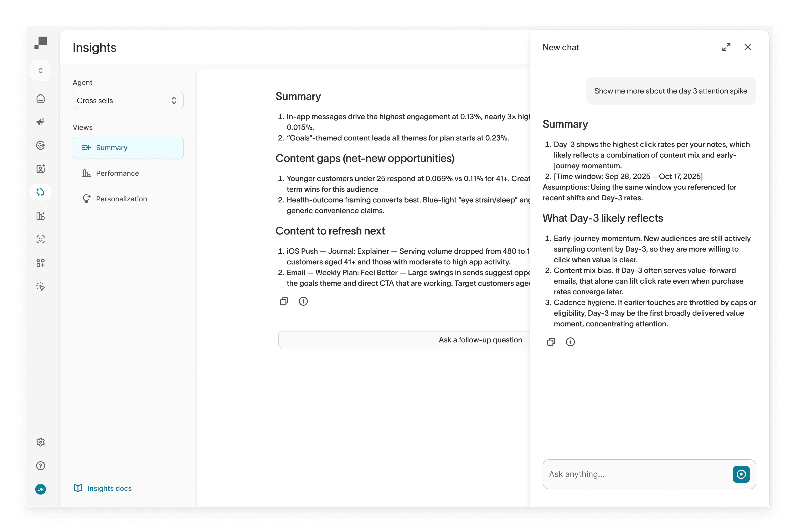The height and width of the screenshot is (532, 799).
Task: Click info icon below chat response
Action: (x=570, y=342)
